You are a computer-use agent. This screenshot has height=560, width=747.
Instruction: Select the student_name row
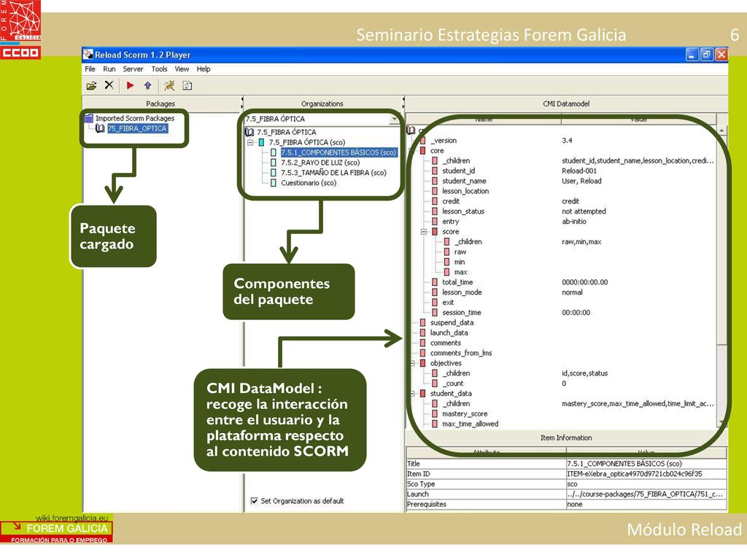tap(464, 181)
